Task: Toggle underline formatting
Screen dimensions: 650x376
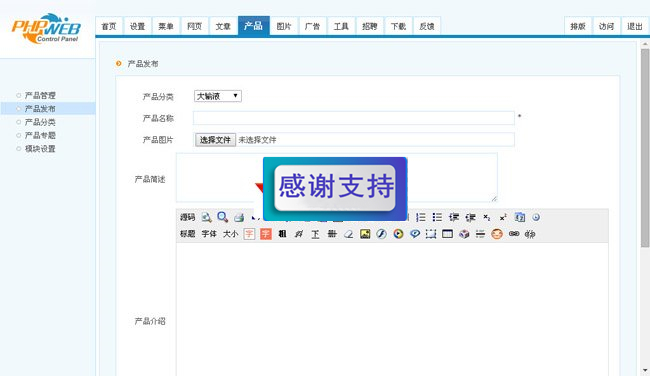Action: (315, 234)
